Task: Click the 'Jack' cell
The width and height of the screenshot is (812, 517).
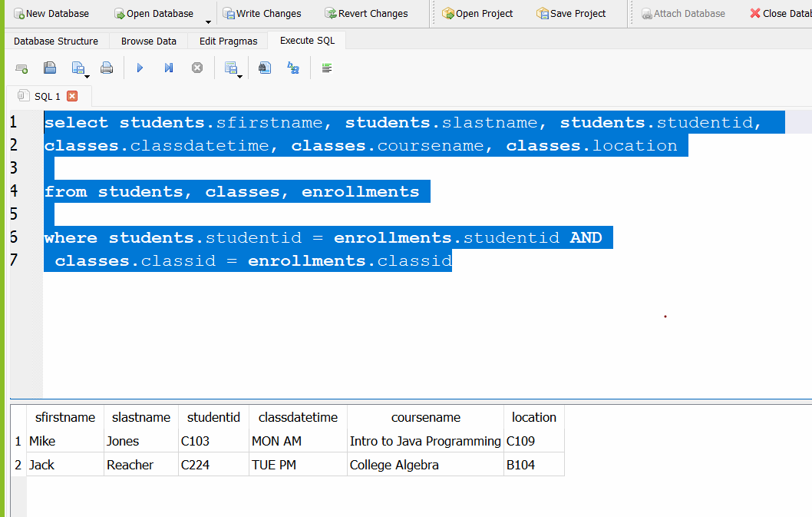Action: tap(65, 465)
